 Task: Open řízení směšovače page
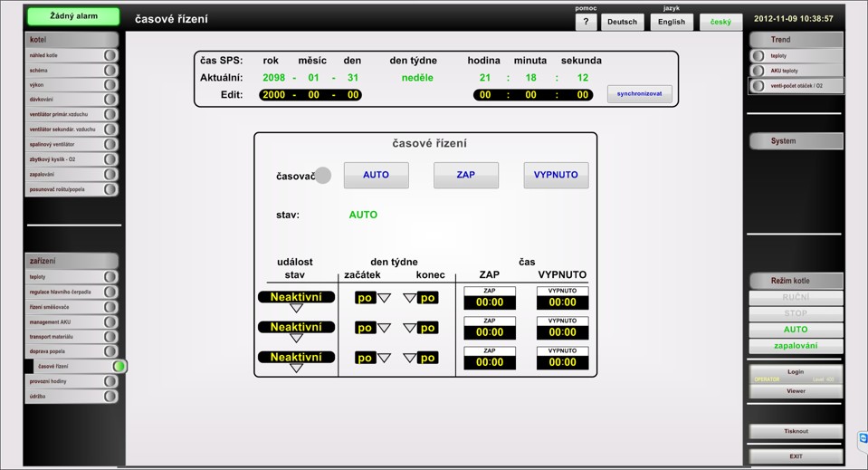click(x=71, y=307)
